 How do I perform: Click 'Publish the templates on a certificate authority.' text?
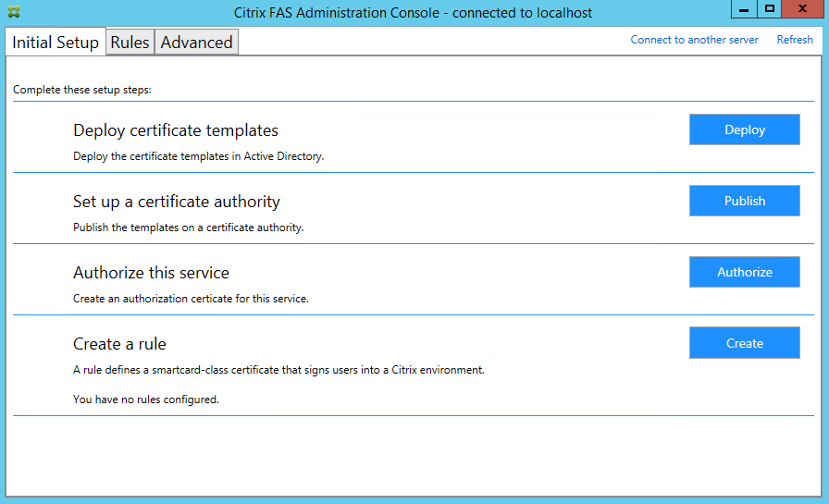tap(188, 227)
